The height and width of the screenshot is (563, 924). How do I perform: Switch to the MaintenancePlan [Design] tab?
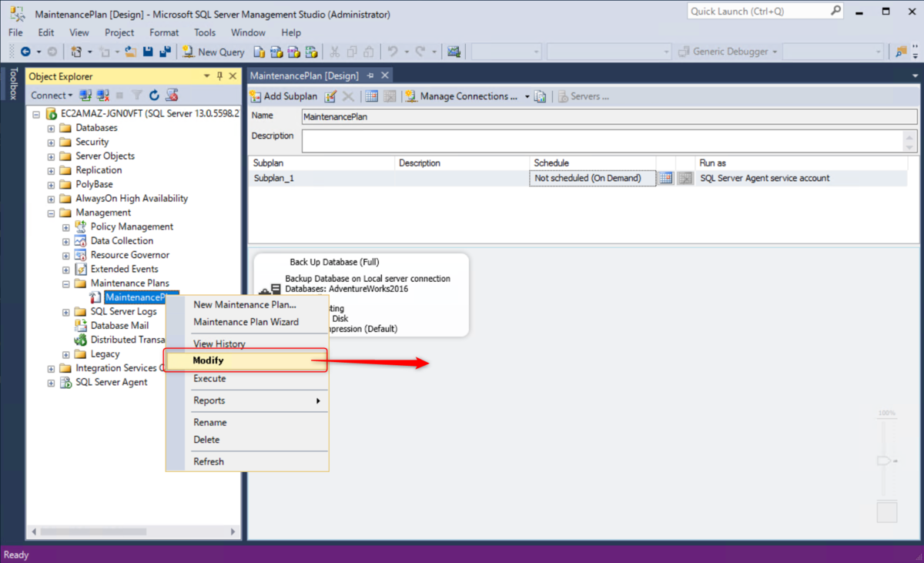[x=305, y=75]
